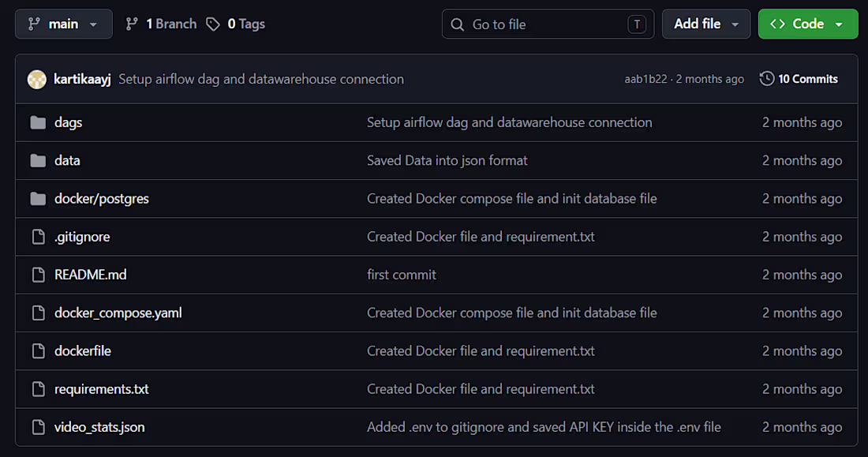Screen dimensions: 868x457
Task: Click kartikaayj avatar image
Action: point(37,79)
